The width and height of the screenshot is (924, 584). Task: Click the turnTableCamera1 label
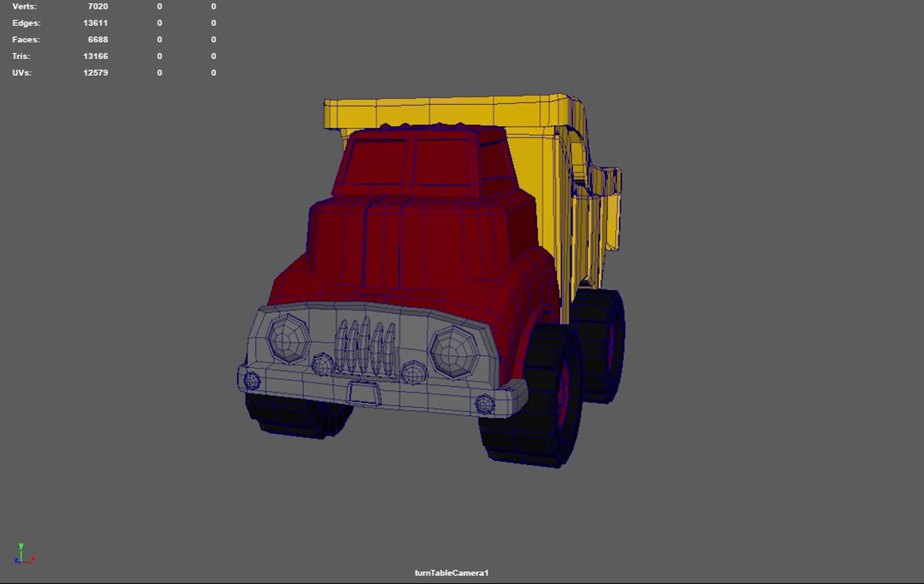point(451,572)
